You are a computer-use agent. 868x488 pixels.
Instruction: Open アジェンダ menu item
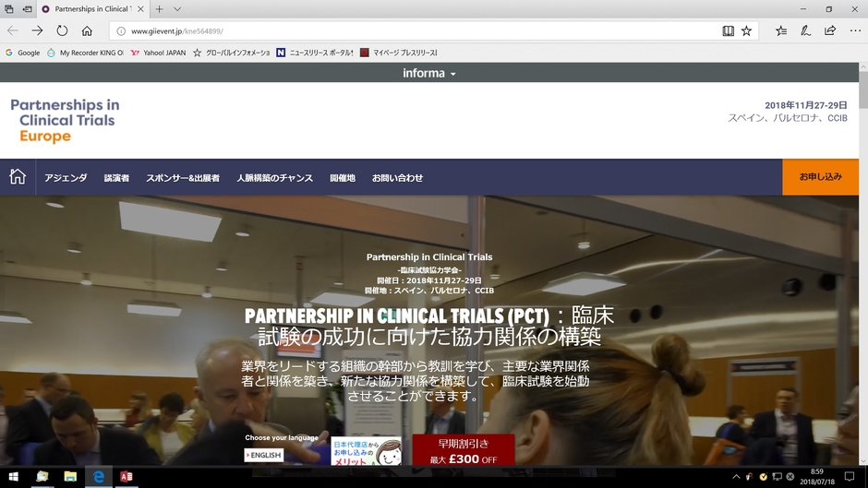point(66,178)
